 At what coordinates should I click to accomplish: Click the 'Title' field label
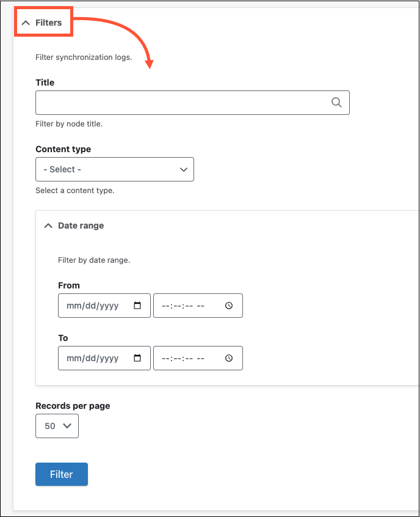coord(45,82)
